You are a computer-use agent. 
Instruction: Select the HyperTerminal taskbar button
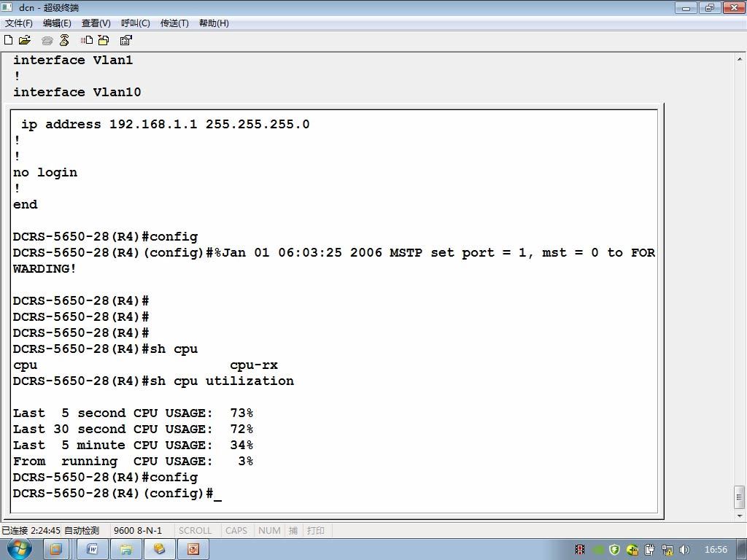(159, 550)
